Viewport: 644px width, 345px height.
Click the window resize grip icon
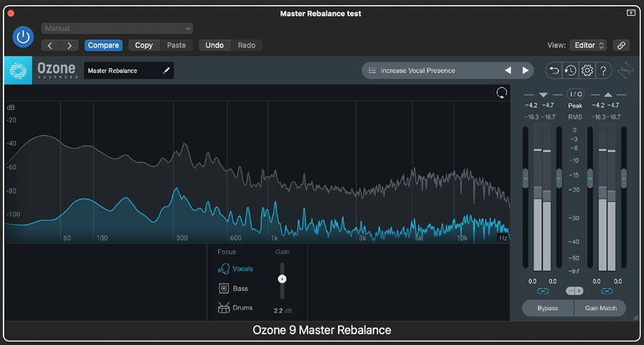[x=635, y=317]
